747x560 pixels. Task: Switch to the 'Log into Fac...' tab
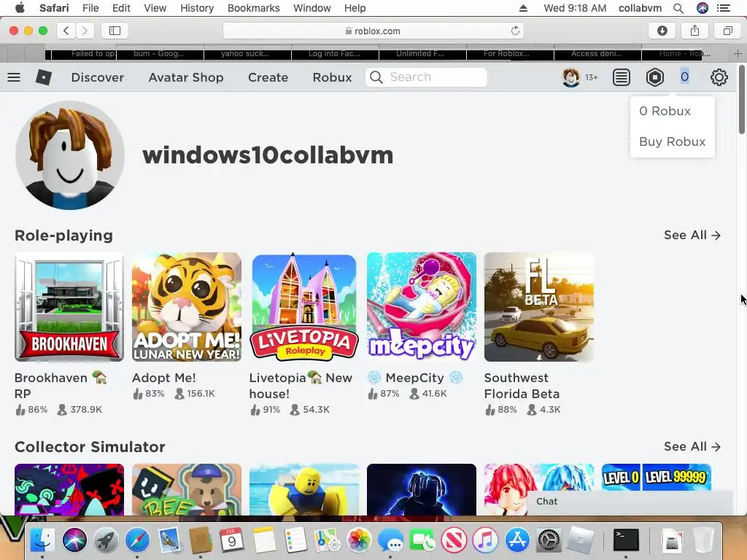335,54
